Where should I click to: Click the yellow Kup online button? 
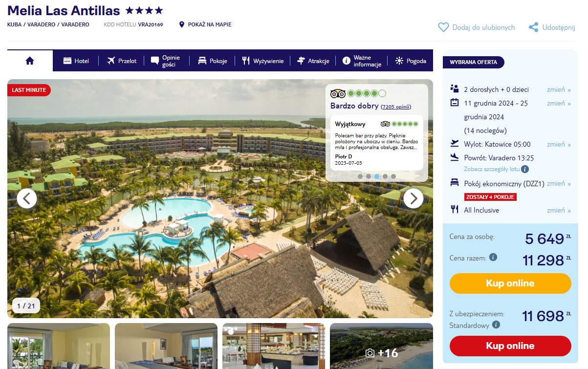pyautogui.click(x=510, y=283)
